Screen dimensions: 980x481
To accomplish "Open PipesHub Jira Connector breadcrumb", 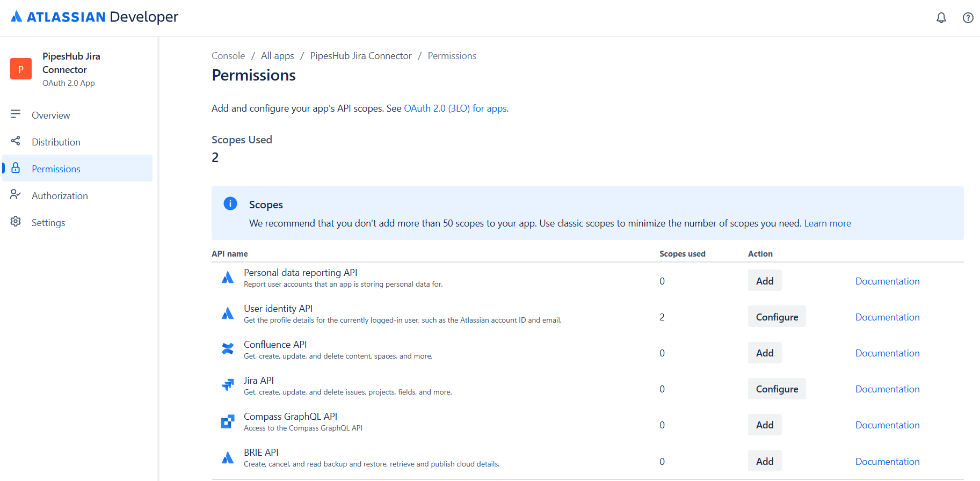I will click(x=361, y=56).
